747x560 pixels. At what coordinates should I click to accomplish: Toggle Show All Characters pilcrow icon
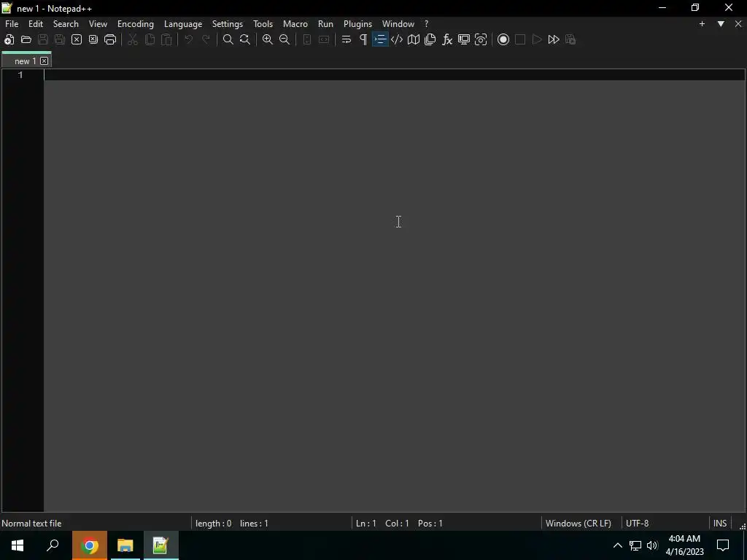point(363,39)
